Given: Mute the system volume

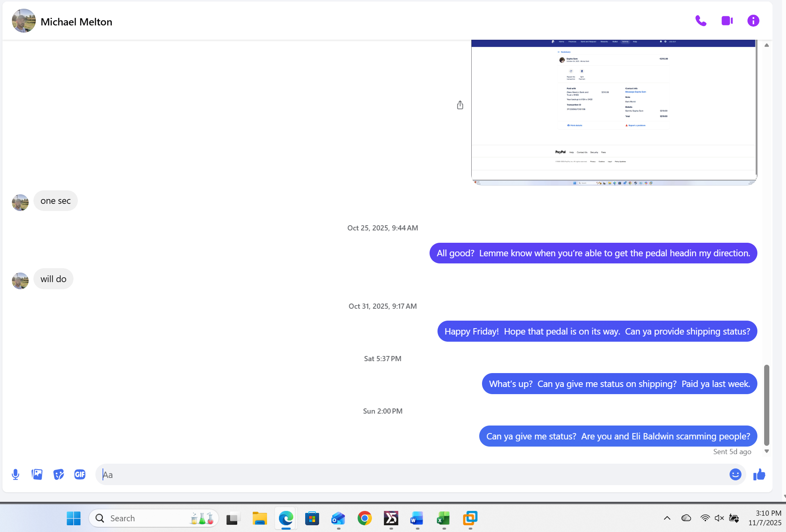Looking at the screenshot, I should [x=719, y=518].
